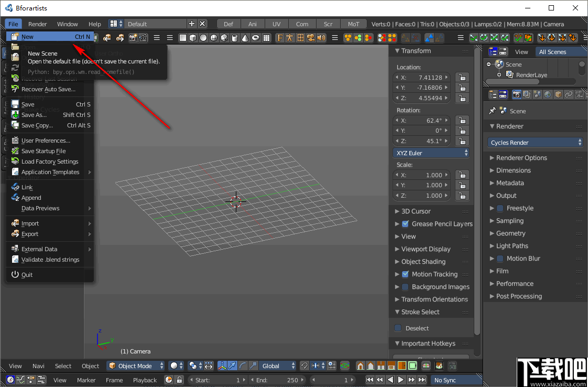Add a UV sphere using its toolbar icon
588x387 pixels.
pyautogui.click(x=213, y=38)
